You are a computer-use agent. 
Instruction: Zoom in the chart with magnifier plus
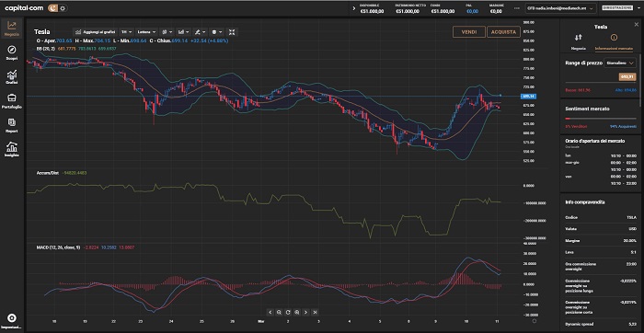pyautogui.click(x=297, y=312)
